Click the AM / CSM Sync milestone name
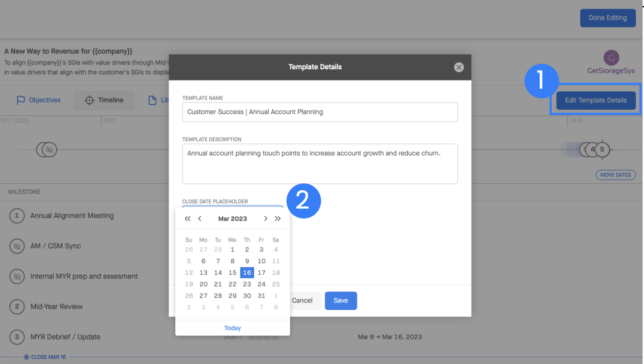Viewport: 644px width, 364px height. (x=56, y=246)
